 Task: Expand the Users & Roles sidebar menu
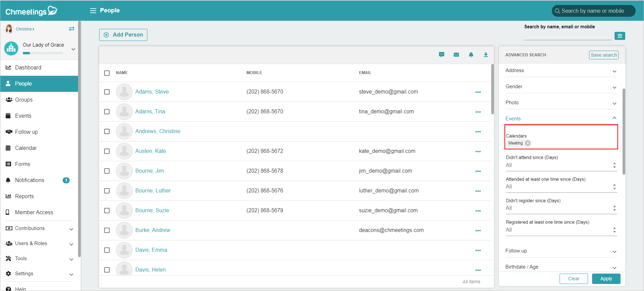click(40, 244)
